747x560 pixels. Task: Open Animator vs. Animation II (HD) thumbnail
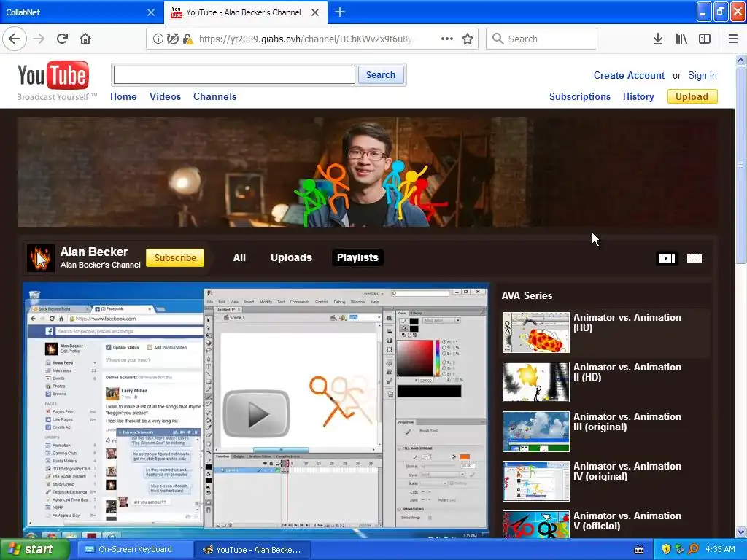[x=536, y=382]
